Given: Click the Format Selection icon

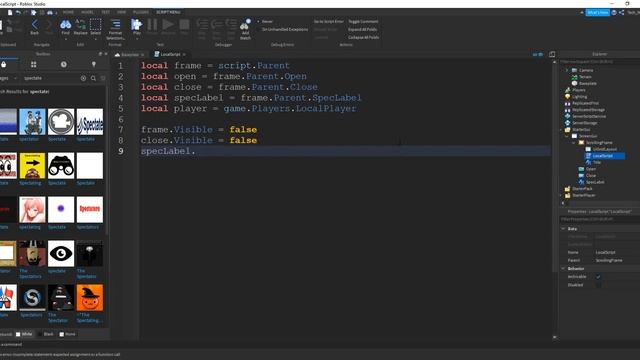Looking at the screenshot, I should pyautogui.click(x=116, y=24).
